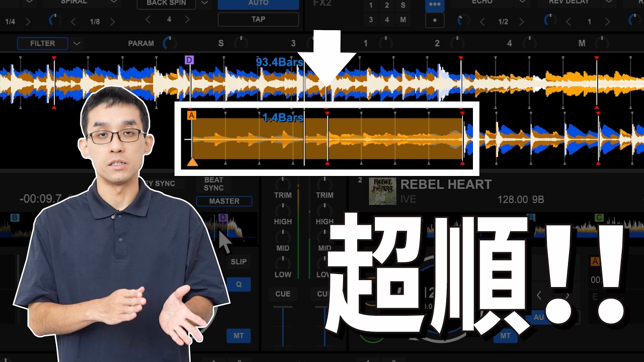Decrease the BACK SPIN beat value 4
644x362 pixels.
(148, 20)
